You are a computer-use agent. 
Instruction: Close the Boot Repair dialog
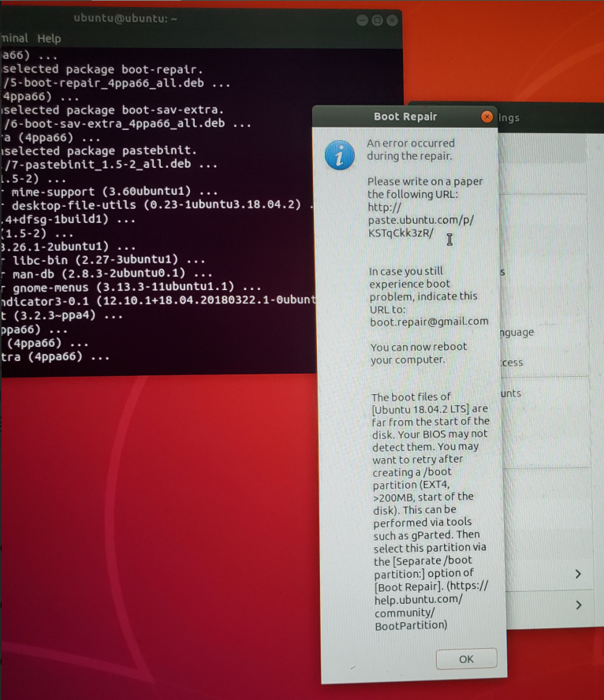(x=487, y=117)
